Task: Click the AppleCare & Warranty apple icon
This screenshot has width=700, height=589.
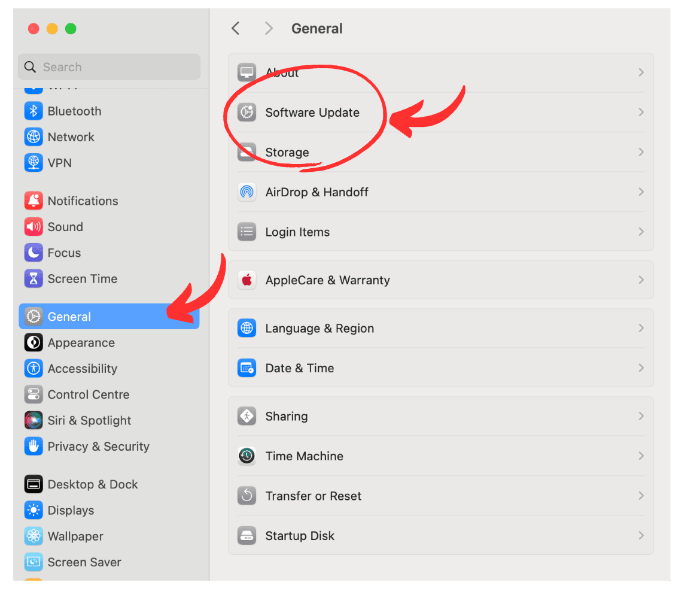Action: (x=246, y=280)
